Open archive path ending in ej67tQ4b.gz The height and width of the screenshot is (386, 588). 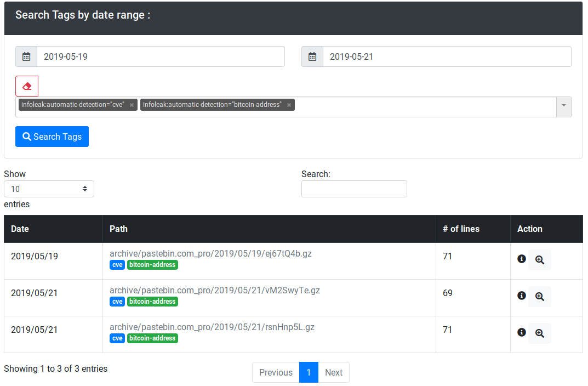click(x=210, y=253)
